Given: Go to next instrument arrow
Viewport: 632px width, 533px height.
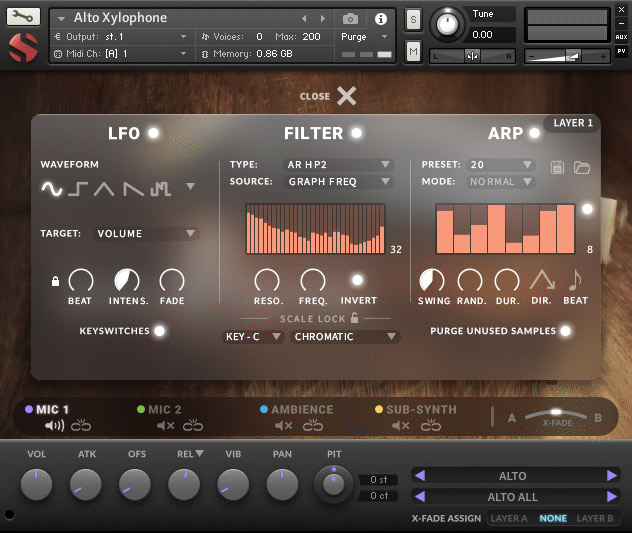Looking at the screenshot, I should pyautogui.click(x=322, y=19).
